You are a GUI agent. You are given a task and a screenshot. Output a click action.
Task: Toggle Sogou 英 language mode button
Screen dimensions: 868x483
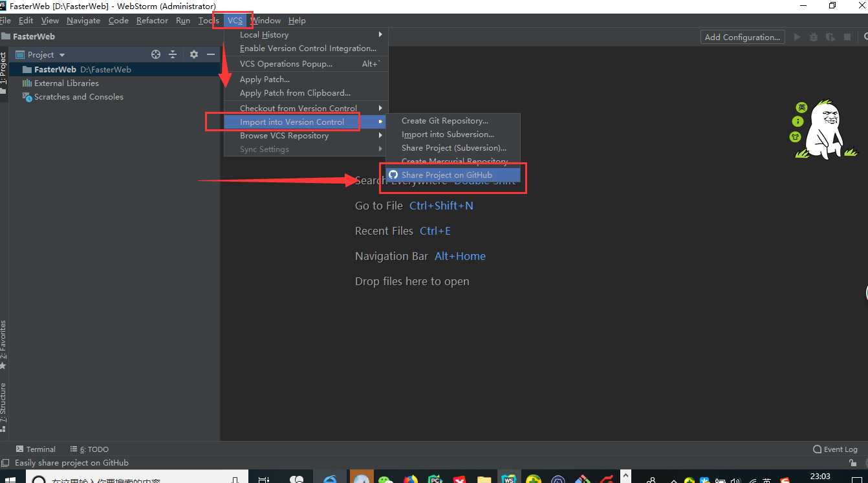pyautogui.click(x=802, y=107)
